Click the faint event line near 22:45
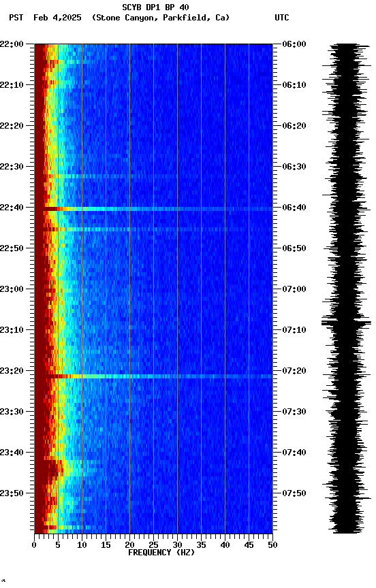Viewport: 376px width, 588px height. tap(153, 229)
